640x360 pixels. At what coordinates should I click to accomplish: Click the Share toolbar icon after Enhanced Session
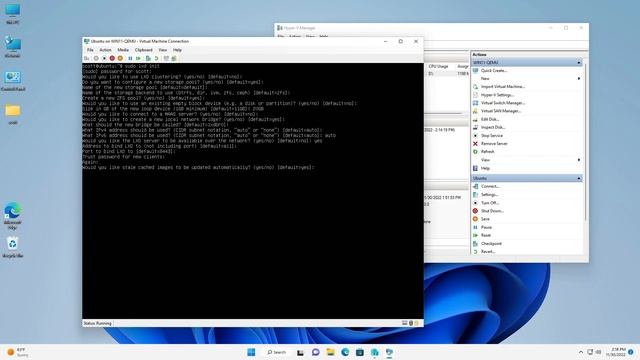click(174, 58)
